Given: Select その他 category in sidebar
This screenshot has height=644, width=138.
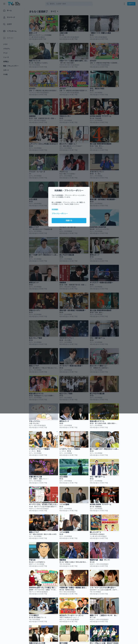Looking at the screenshot, I should 5,74.
